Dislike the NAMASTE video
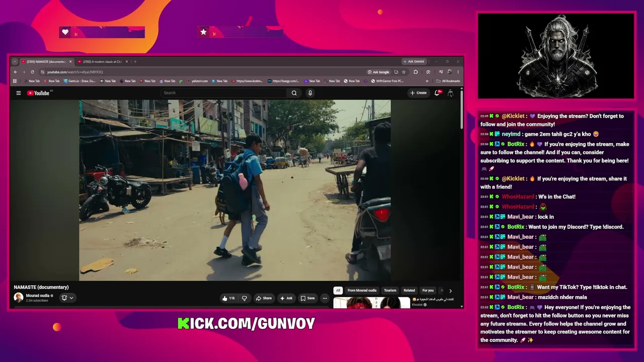This screenshot has width=644, height=362. click(245, 298)
